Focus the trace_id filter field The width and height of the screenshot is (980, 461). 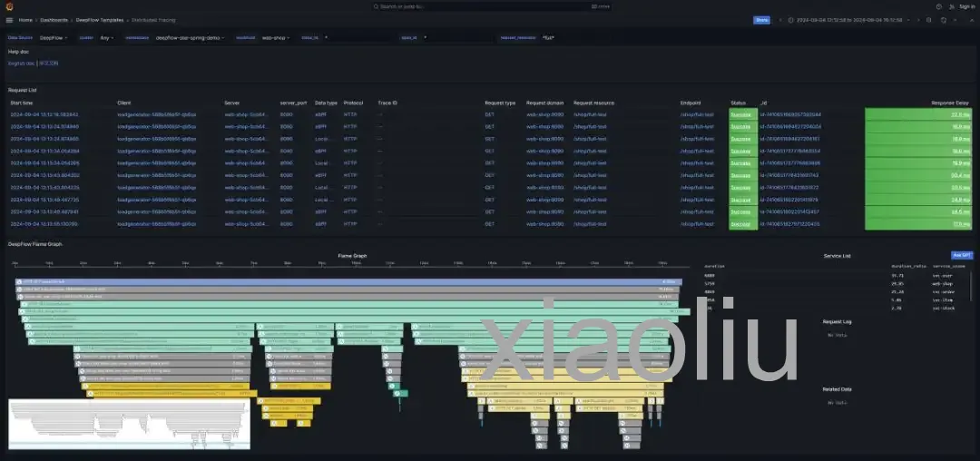click(x=358, y=37)
